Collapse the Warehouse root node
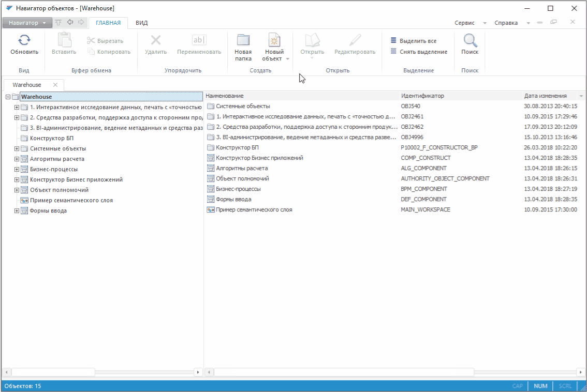The image size is (587, 392). (x=8, y=97)
